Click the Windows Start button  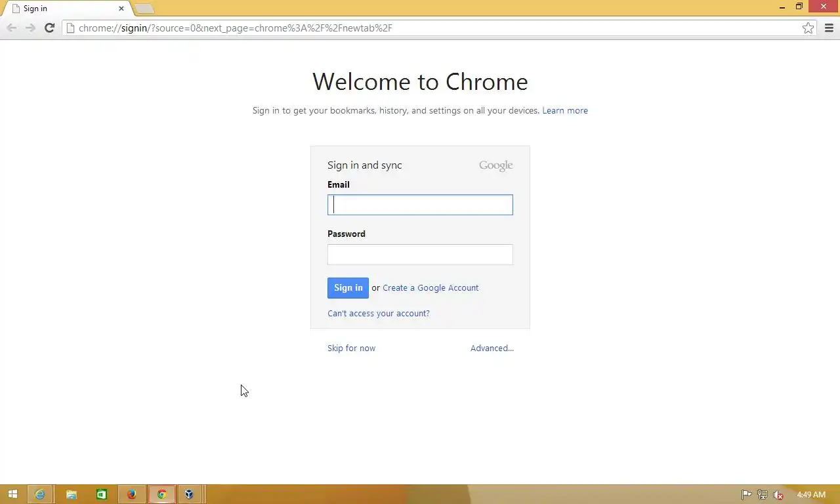[12, 494]
